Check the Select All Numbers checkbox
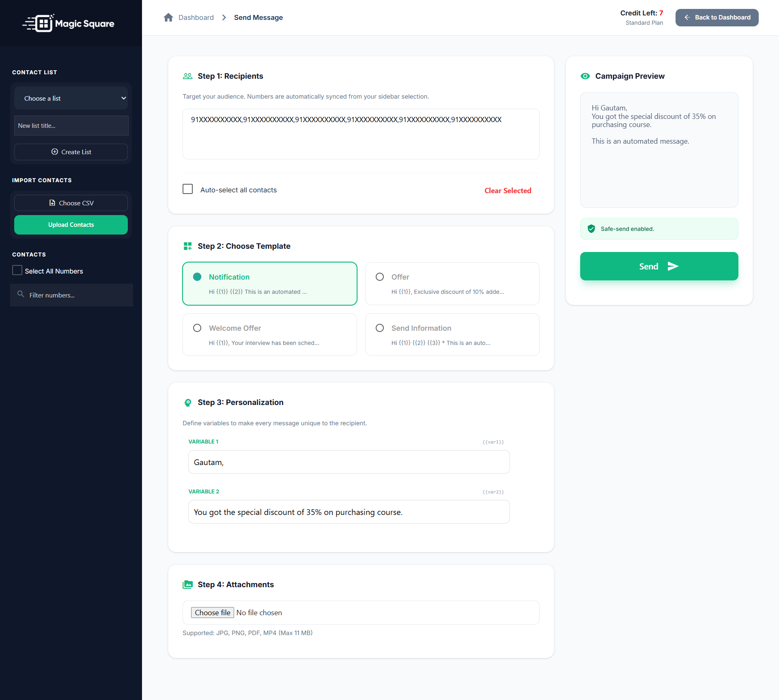Screen dimensions: 779x700 coord(17,270)
